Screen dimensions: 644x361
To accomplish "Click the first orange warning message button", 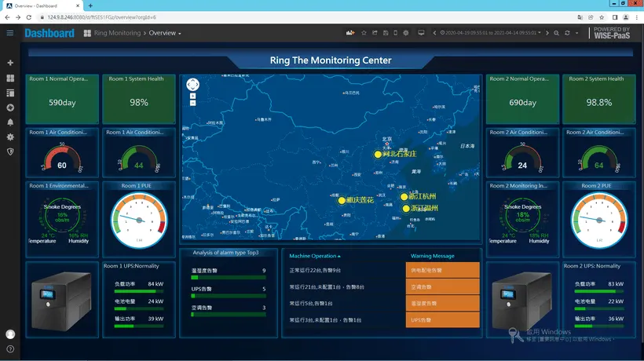I will coord(442,270).
